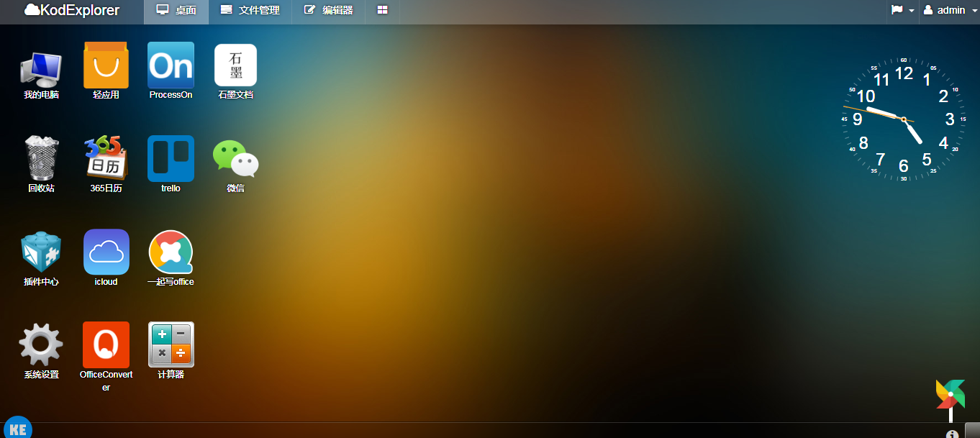Launch 微信 from the desktop
The height and width of the screenshot is (438, 980).
[235, 158]
